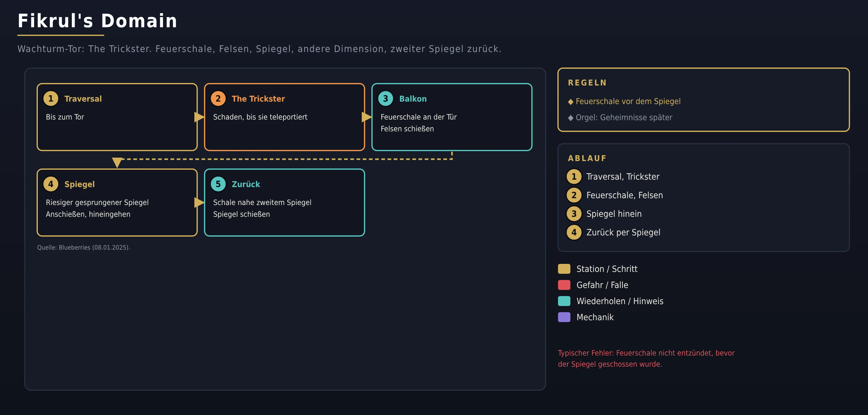Click the purple Mechanik swatch
The height and width of the screenshot is (415, 868).
(564, 317)
